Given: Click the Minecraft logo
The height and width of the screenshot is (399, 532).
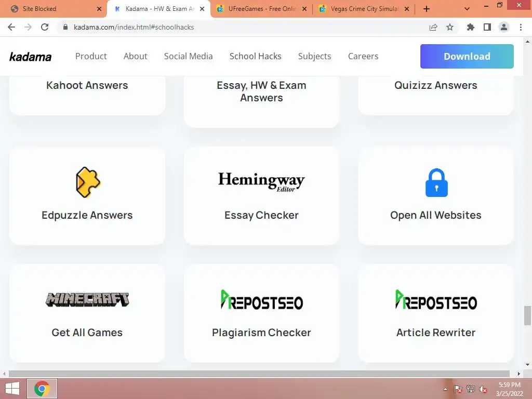Looking at the screenshot, I should pyautogui.click(x=87, y=300).
